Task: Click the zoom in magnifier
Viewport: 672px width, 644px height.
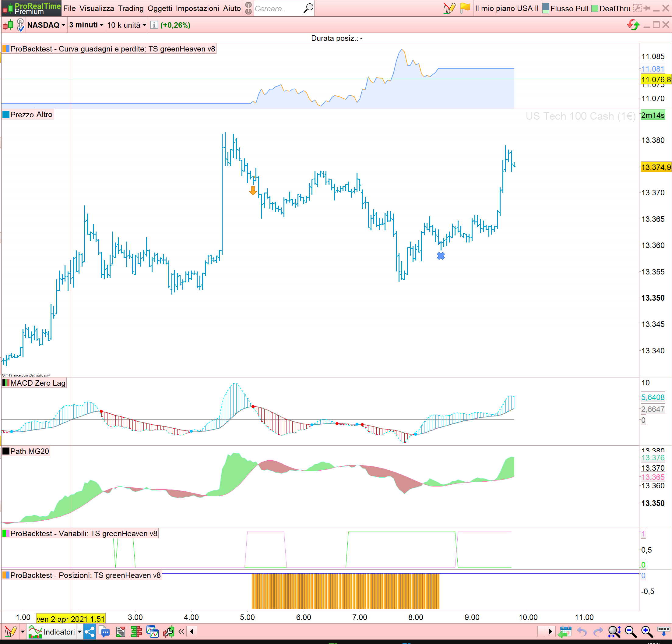Action: point(647,632)
